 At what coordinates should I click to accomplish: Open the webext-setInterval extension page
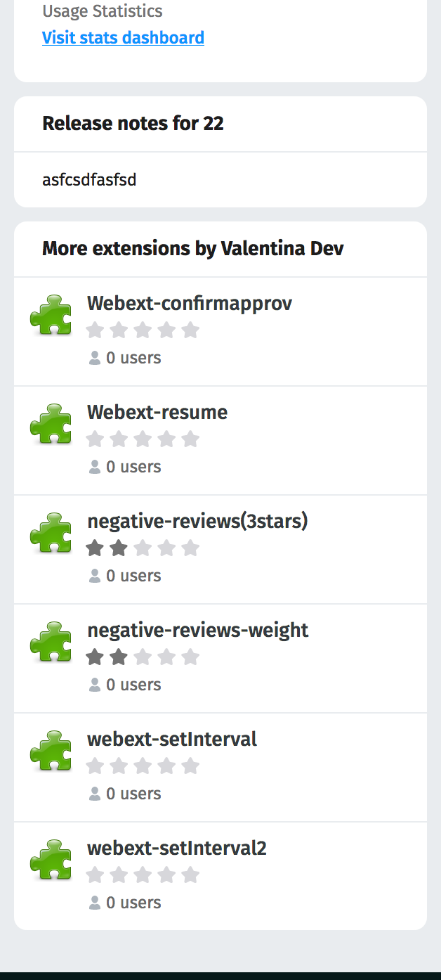pos(172,739)
